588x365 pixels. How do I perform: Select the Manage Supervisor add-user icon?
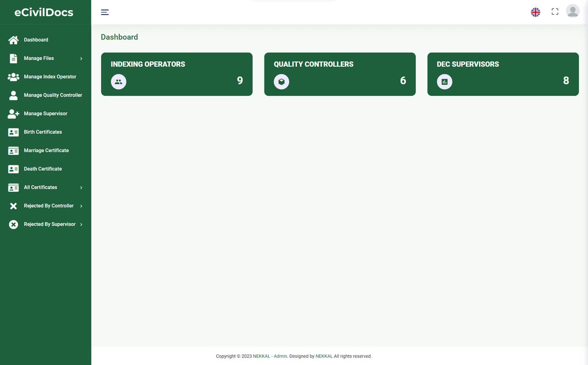[13, 113]
